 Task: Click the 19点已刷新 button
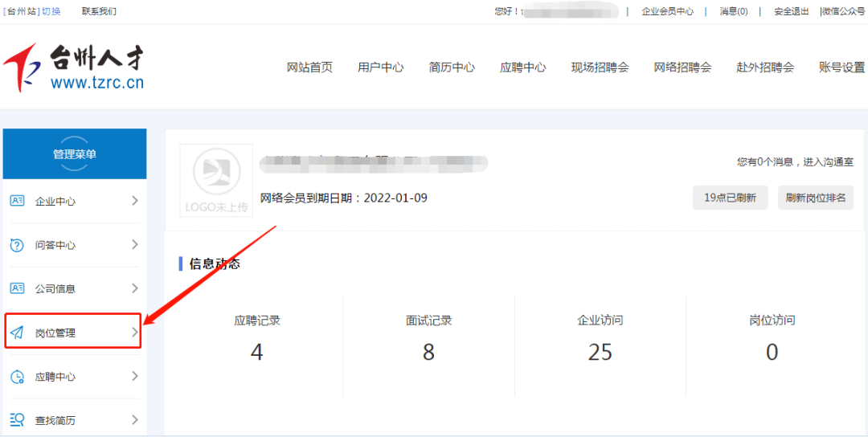pos(730,198)
